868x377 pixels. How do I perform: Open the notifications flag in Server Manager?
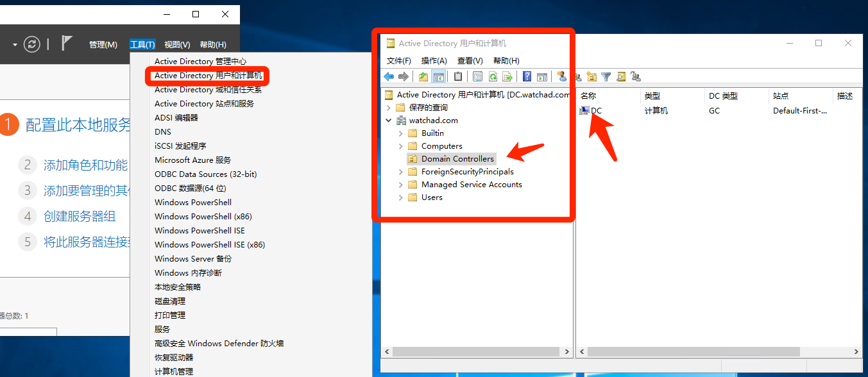tap(67, 44)
